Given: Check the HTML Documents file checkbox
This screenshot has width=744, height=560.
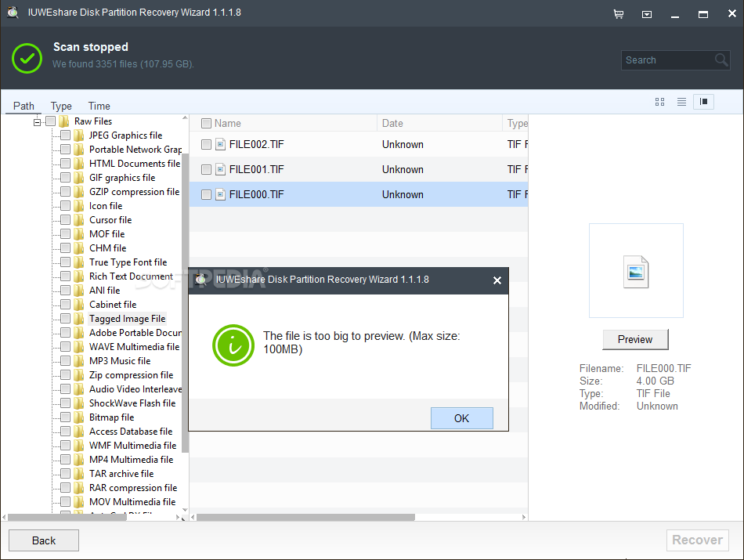Looking at the screenshot, I should 66,163.
